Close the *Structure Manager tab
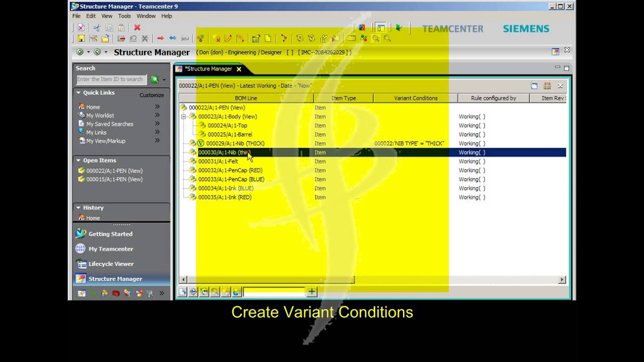644x362 pixels. pyautogui.click(x=239, y=69)
